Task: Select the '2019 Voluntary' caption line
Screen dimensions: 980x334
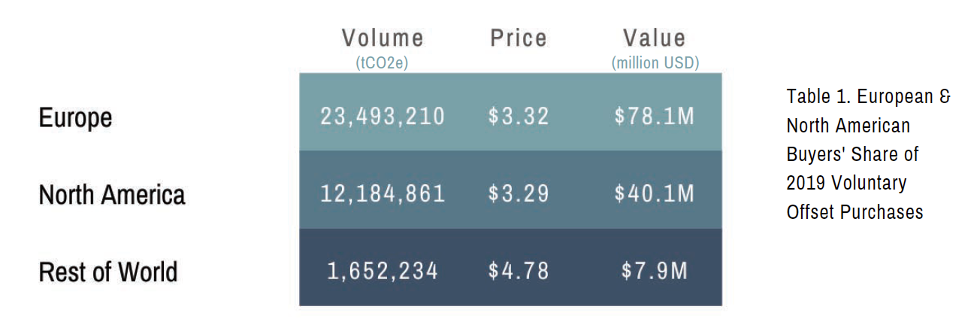Action: click(846, 183)
